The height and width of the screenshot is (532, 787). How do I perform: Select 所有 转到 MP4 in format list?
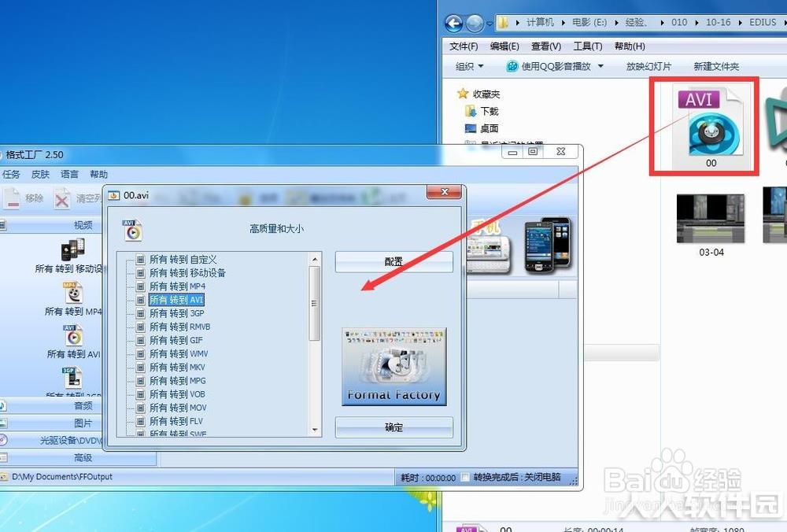tap(177, 286)
